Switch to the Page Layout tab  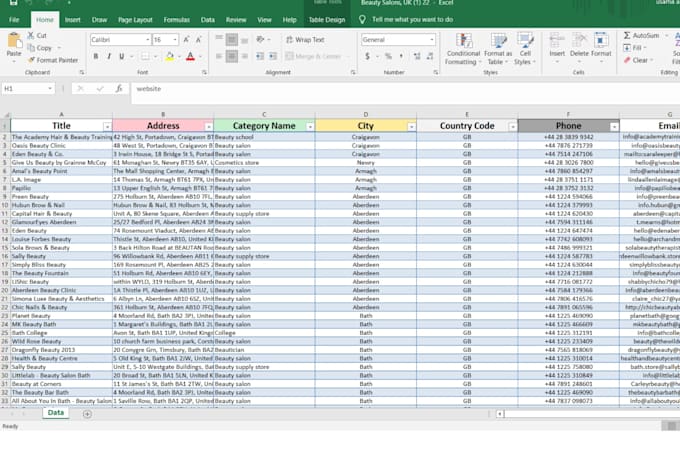pyautogui.click(x=135, y=20)
